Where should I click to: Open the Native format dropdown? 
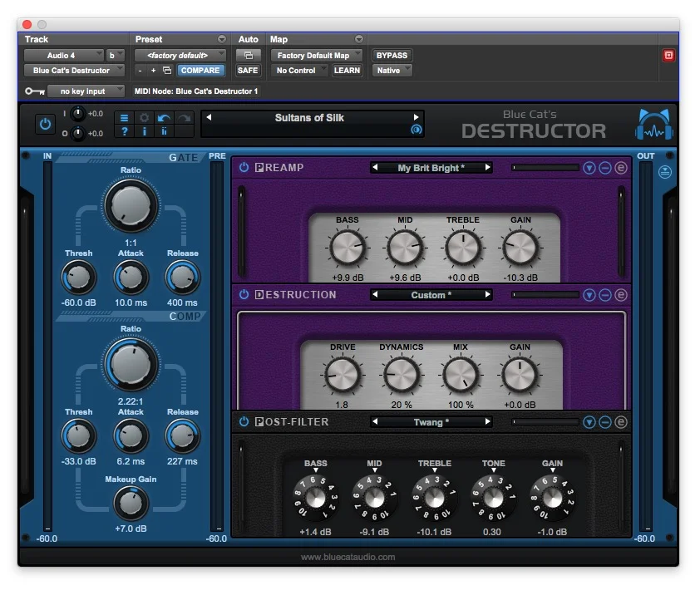coord(393,71)
